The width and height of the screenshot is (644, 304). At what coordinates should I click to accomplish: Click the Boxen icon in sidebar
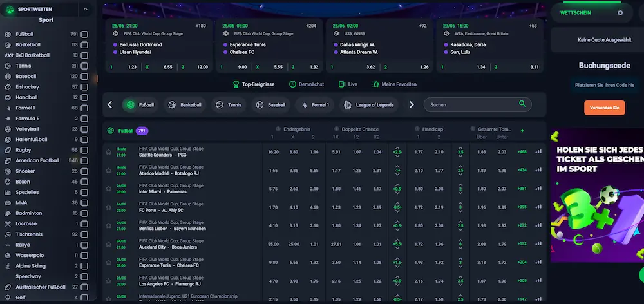click(8, 182)
